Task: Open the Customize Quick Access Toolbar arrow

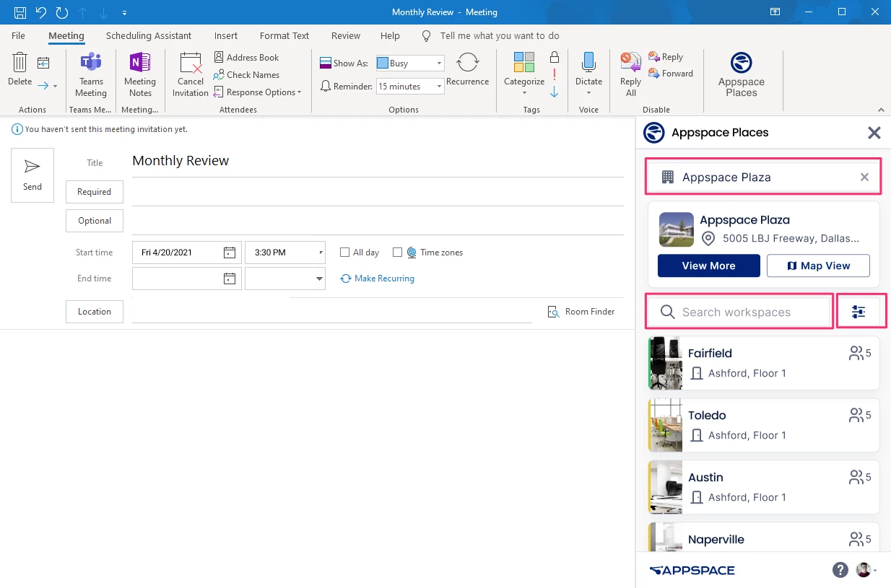Action: [x=125, y=13]
